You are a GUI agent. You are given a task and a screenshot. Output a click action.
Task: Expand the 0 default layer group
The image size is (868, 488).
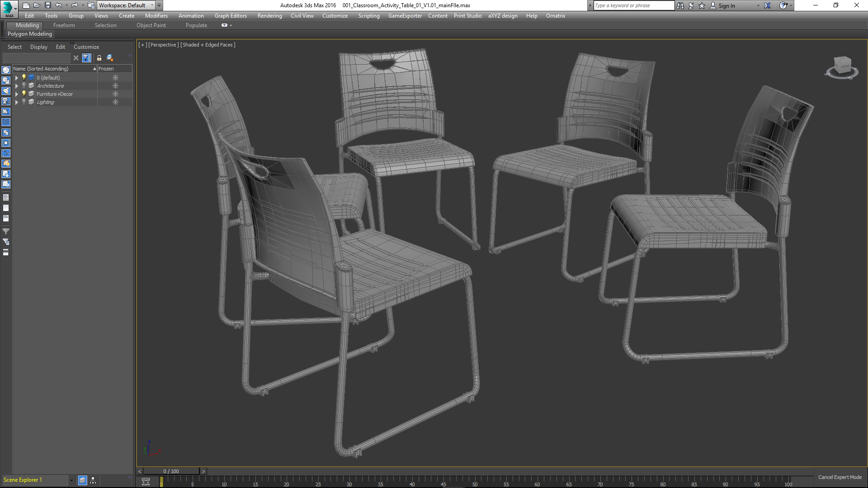[x=16, y=77]
